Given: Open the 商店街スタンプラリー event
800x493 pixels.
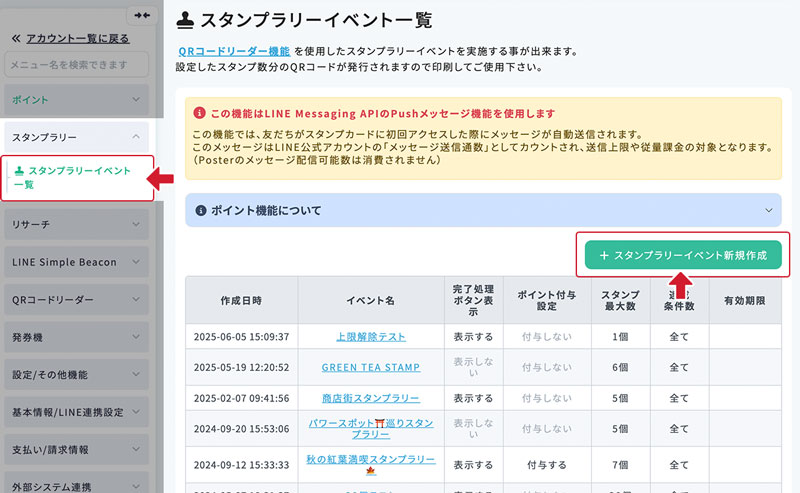Looking at the screenshot, I should click(x=371, y=398).
